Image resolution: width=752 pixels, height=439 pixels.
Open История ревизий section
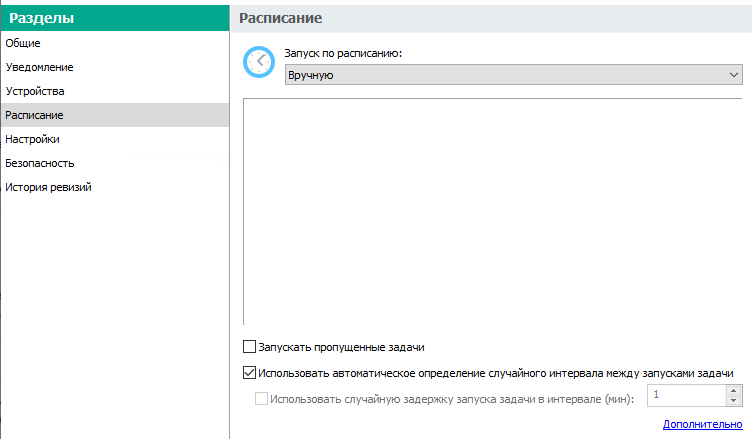pyautogui.click(x=115, y=187)
